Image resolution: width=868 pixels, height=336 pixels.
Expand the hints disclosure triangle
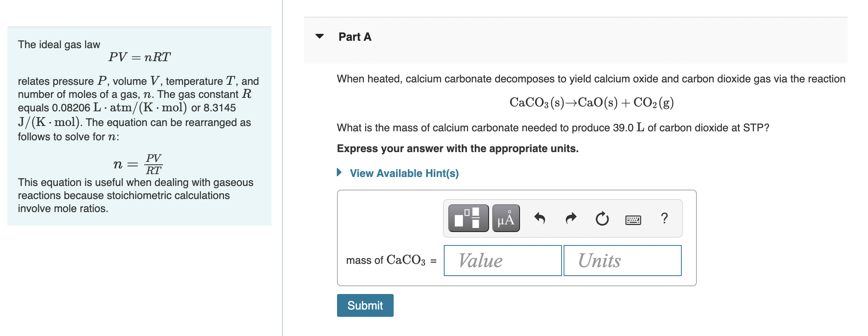(339, 172)
